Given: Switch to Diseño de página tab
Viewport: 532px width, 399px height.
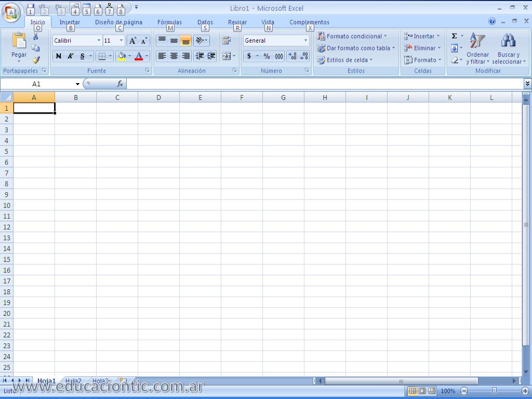Looking at the screenshot, I should click(118, 22).
